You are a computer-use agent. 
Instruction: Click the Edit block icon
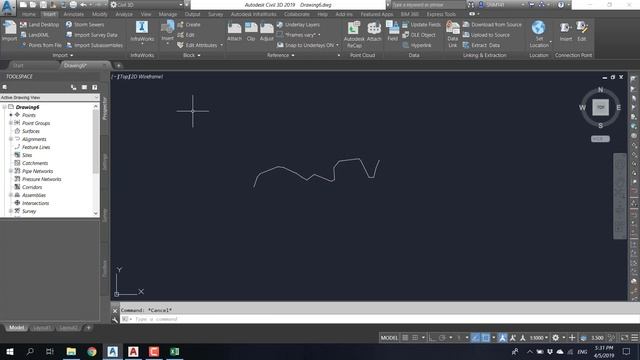[x=180, y=35]
